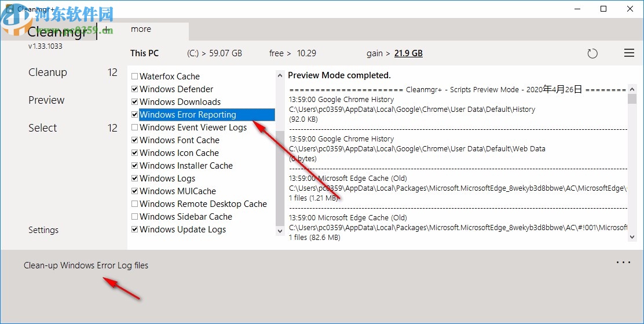The width and height of the screenshot is (644, 324).
Task: Click the Preview Mode completed heading
Action: [x=339, y=75]
